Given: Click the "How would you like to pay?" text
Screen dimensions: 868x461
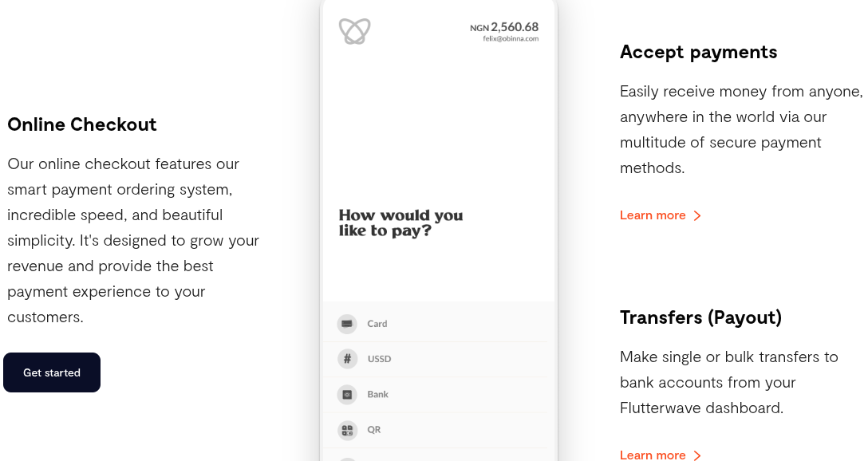Looking at the screenshot, I should click(400, 223).
